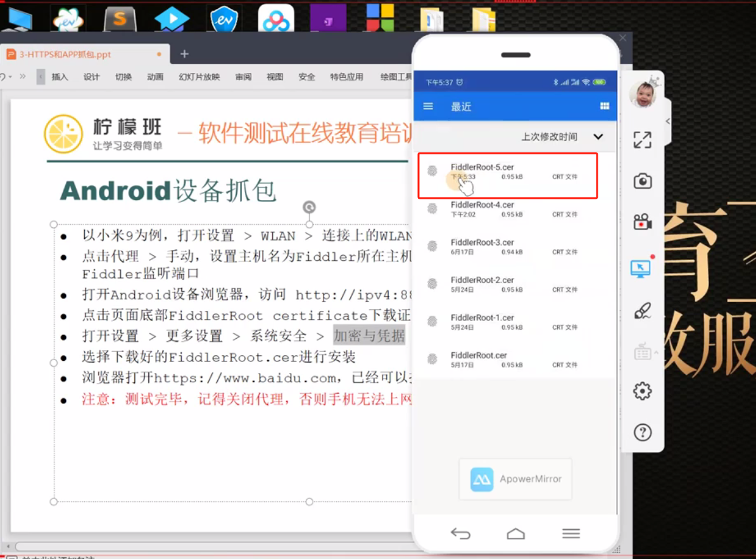Open the purple app icon on desktop
The image size is (756, 559).
pos(329,18)
